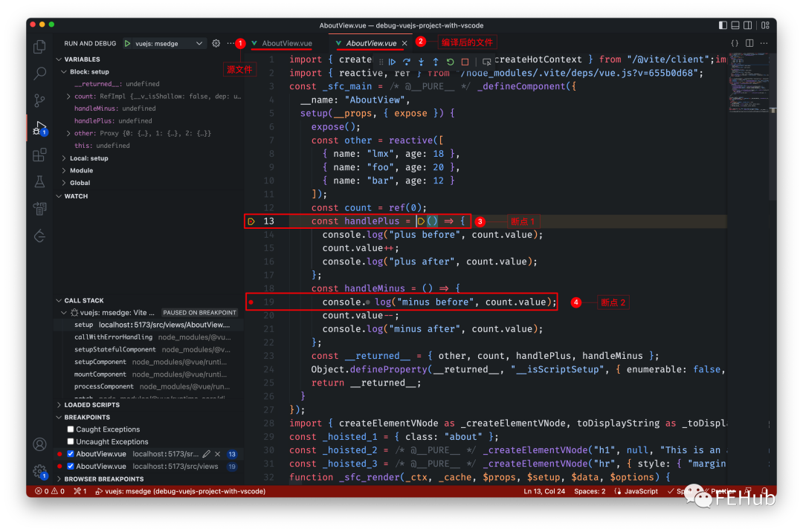Select callWithErrorHandling in the call stack
803x532 pixels.
[x=113, y=337]
